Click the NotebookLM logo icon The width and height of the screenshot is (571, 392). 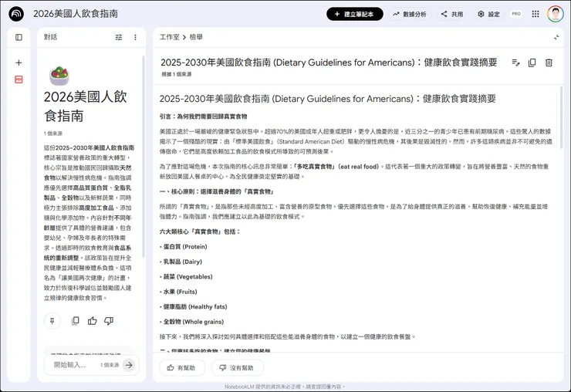coord(16,14)
